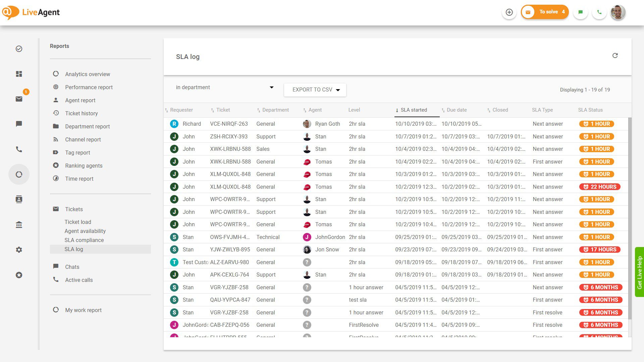Click the red 22 HOURS SLA status badge
The image size is (644, 362).
point(600,187)
